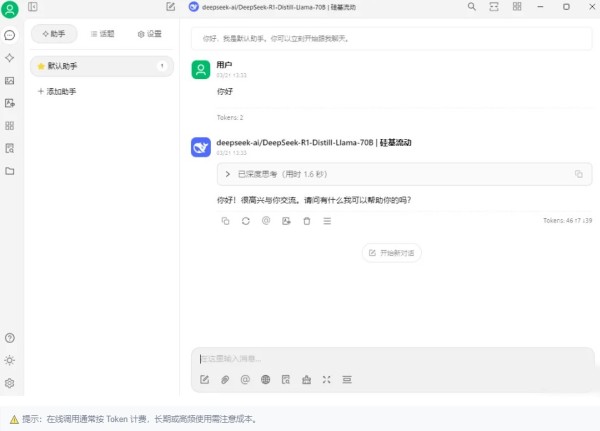Open the DeepSeek-R1-Distill-Llama-70B model selector in header
The height and width of the screenshot is (431, 600).
tap(272, 7)
